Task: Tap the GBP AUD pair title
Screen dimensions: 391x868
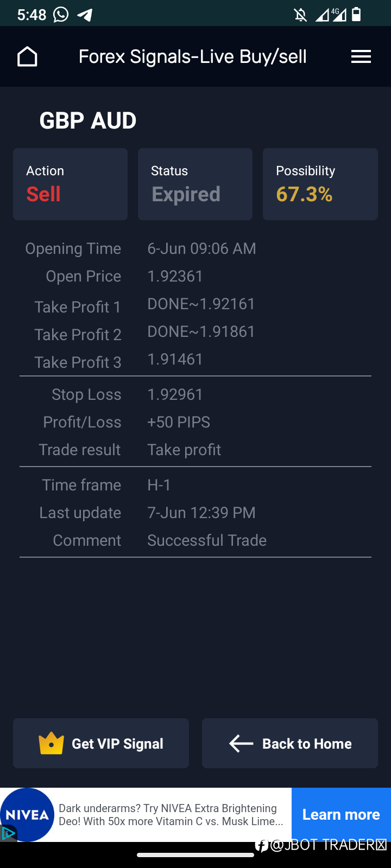Action: 88,120
